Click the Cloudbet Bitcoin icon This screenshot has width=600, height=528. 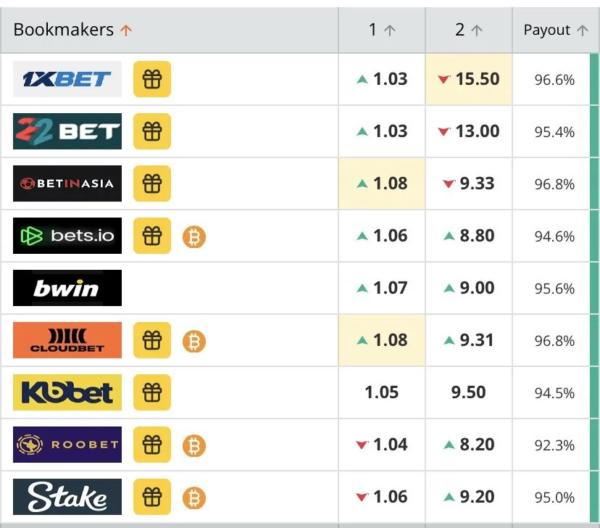tap(194, 341)
